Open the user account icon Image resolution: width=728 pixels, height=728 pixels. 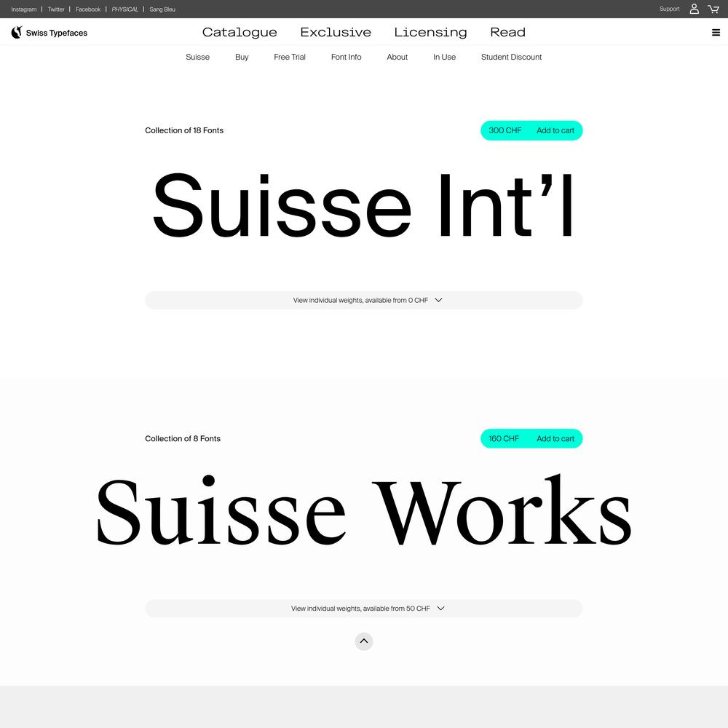pyautogui.click(x=694, y=9)
